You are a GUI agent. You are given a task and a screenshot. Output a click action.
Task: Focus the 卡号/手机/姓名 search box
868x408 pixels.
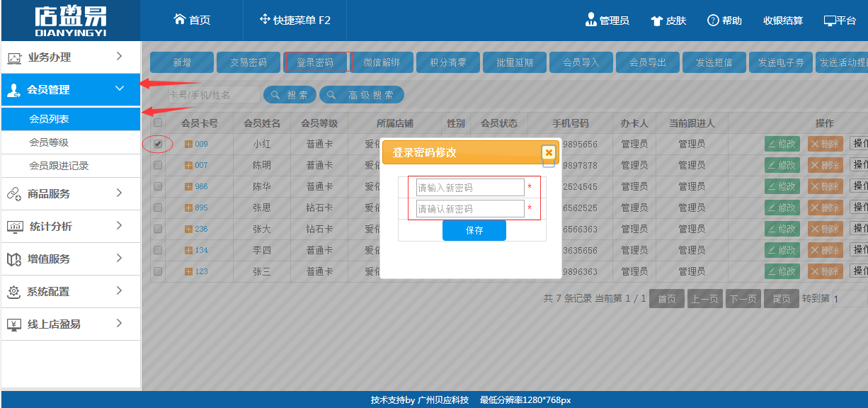(x=213, y=95)
